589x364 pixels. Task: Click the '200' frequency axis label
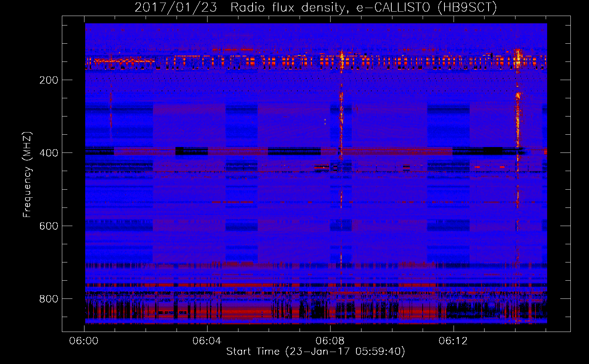[49, 80]
